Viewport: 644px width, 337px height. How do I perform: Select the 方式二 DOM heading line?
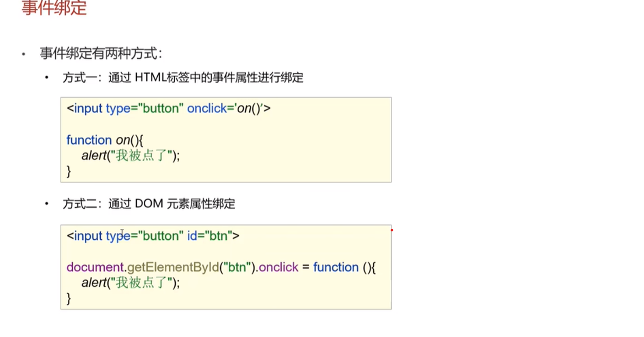[149, 204]
